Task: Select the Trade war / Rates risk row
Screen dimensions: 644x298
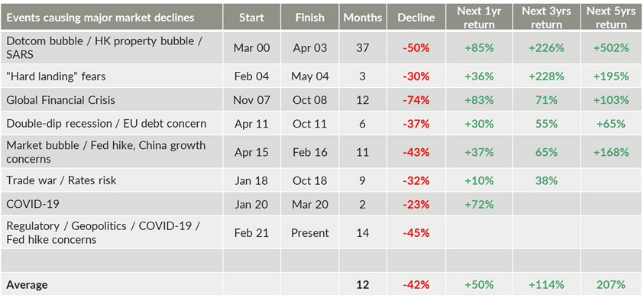Action: (x=322, y=180)
